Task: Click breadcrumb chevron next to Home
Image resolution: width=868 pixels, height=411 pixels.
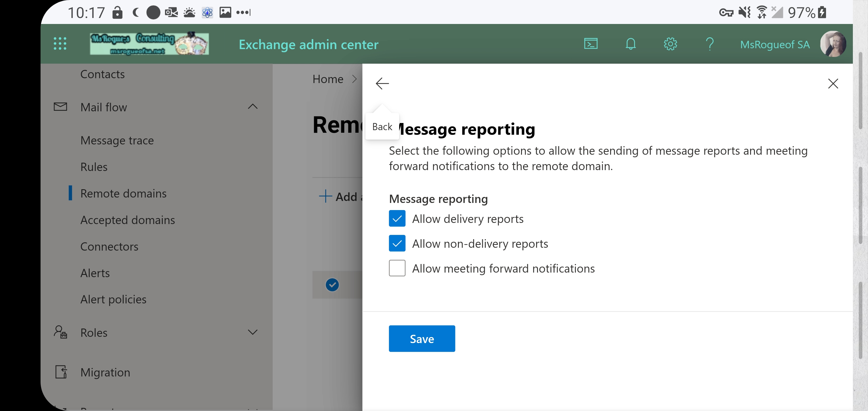Action: click(x=354, y=79)
